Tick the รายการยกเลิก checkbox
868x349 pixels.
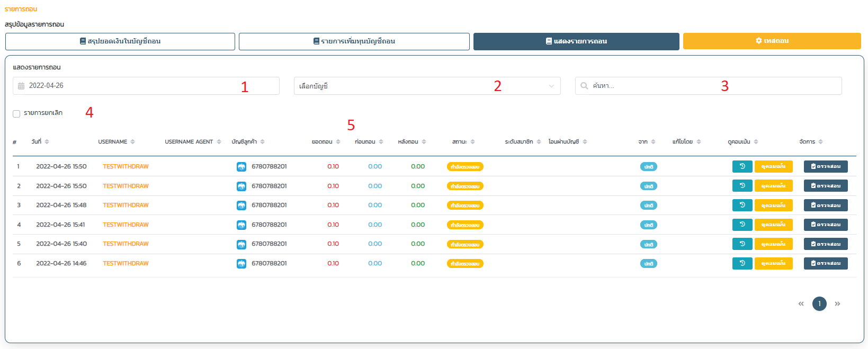(x=16, y=113)
